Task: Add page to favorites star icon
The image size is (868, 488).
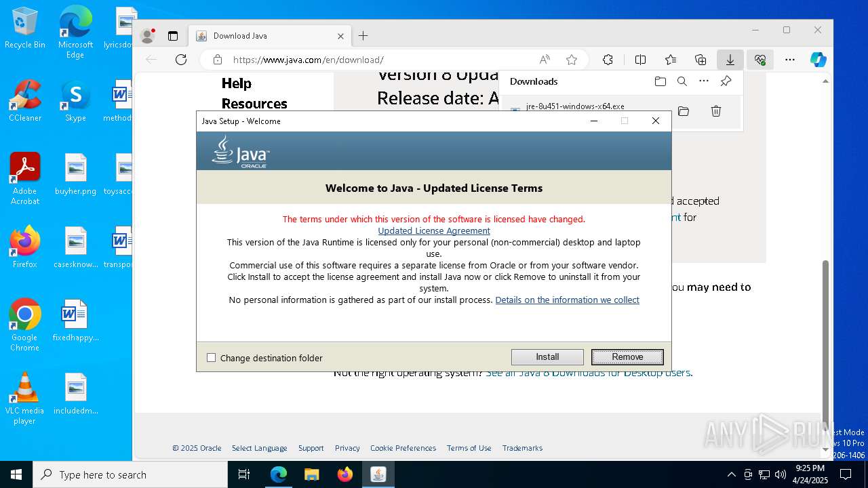Action: coord(572,60)
